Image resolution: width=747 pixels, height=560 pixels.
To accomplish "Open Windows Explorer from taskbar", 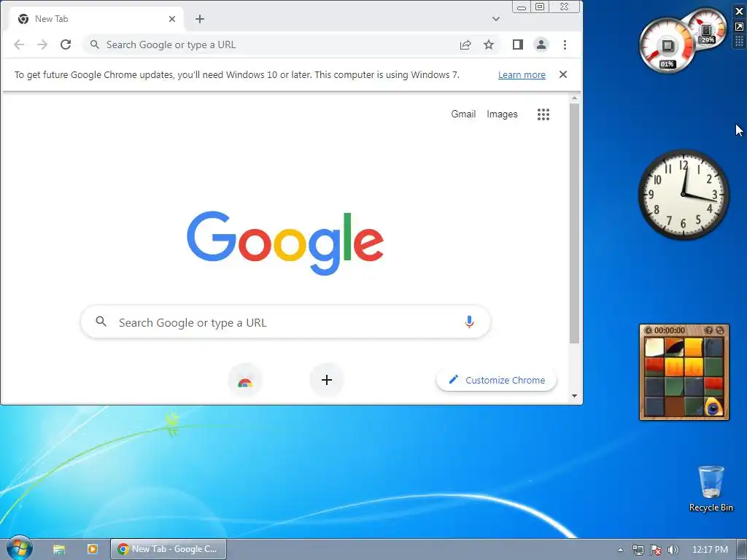I will click(58, 549).
